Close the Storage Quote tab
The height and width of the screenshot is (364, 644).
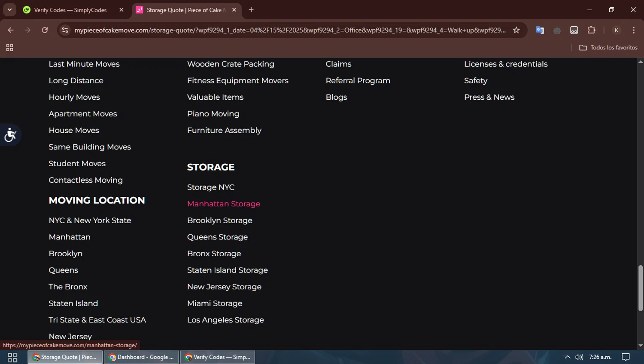tap(234, 10)
